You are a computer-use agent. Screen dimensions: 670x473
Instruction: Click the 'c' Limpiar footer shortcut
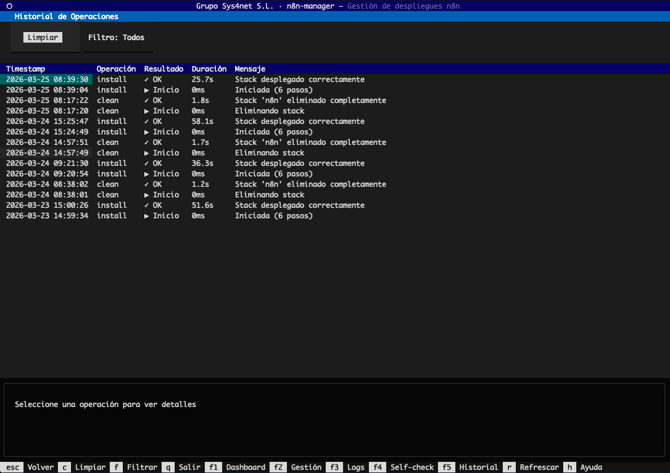tap(82, 467)
